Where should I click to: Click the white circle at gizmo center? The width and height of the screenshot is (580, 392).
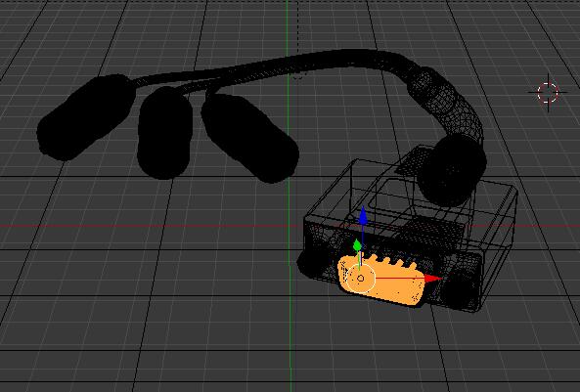(x=361, y=279)
